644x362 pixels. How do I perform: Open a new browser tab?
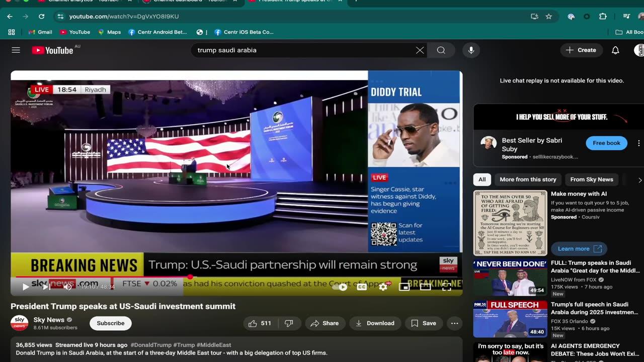[x=356, y=2]
